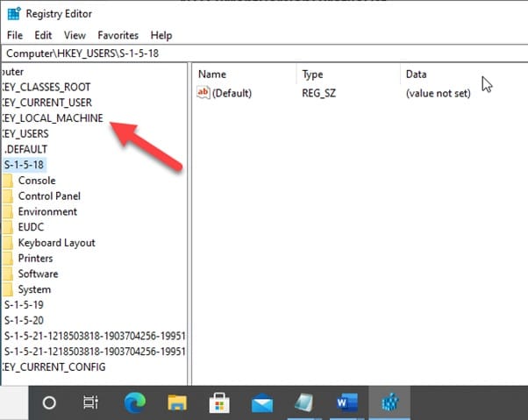528x420 pixels.
Task: Launch Microsoft Edge from the taskbar
Action: 135,402
